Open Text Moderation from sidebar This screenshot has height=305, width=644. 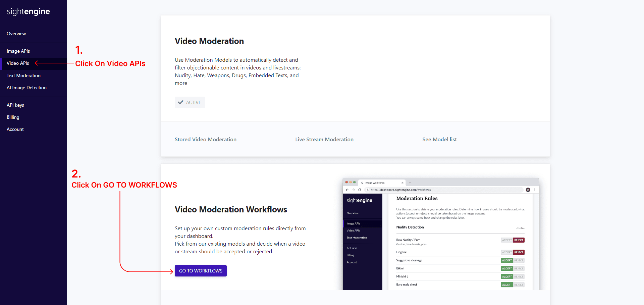point(23,75)
